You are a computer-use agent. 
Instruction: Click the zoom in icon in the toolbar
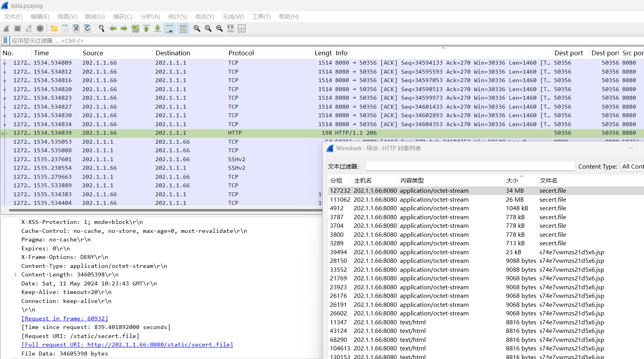[197, 28]
